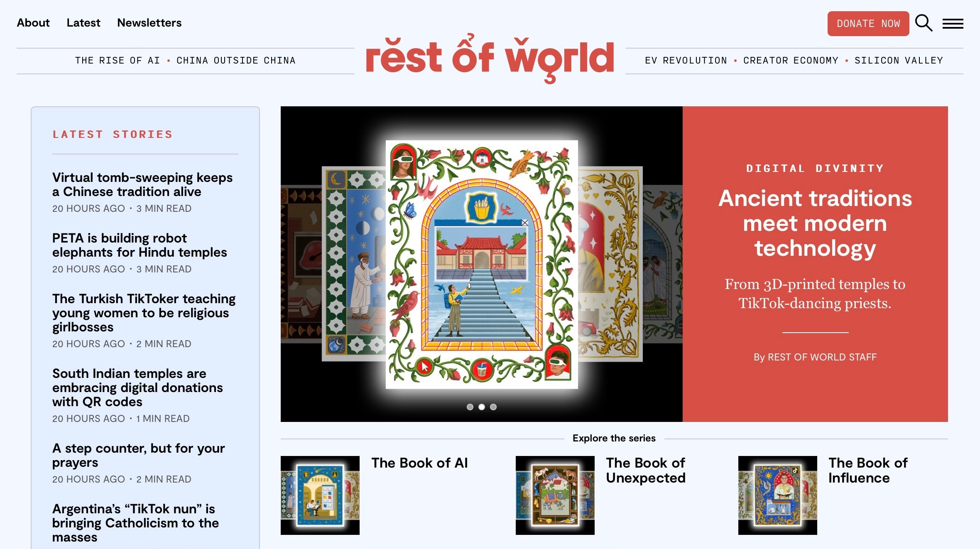Click The Book of Influence thumbnail
This screenshot has height=549, width=980.
pyautogui.click(x=778, y=495)
